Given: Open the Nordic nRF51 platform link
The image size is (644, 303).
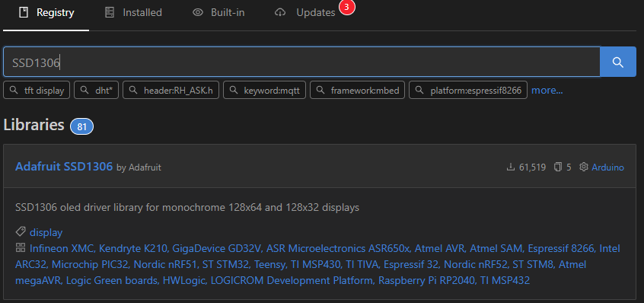Looking at the screenshot, I should coord(165,264).
